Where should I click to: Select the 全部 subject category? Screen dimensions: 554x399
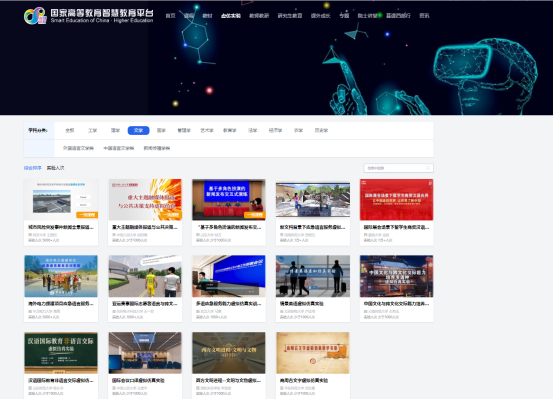point(70,130)
